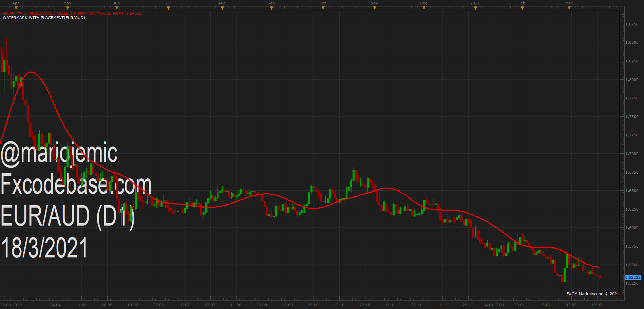The width and height of the screenshot is (644, 309).
Task: Click the 1,6500 level on the price axis
Action: [632, 191]
